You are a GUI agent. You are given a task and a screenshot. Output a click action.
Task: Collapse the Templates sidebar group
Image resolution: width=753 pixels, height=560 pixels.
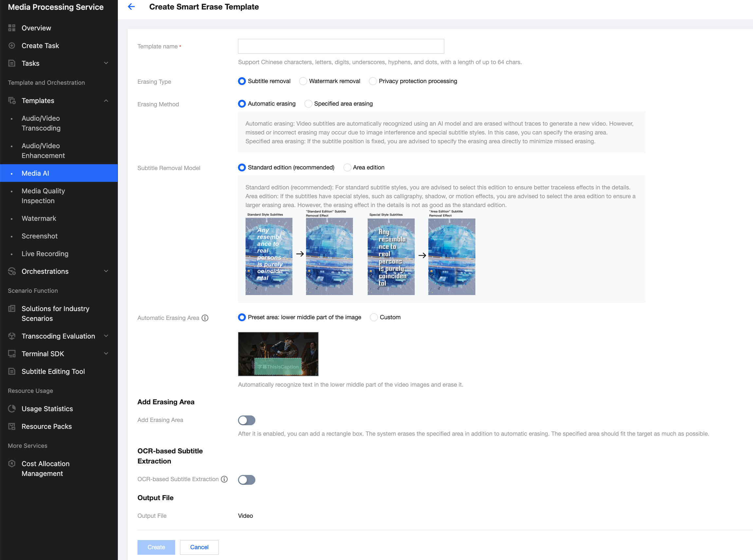(x=106, y=101)
